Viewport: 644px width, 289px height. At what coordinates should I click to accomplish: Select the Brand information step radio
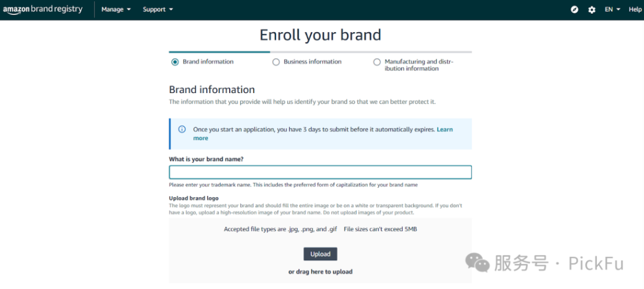(175, 62)
